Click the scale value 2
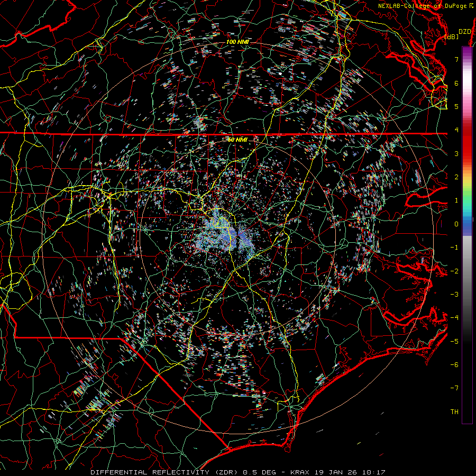476x476 pixels. coord(456,177)
